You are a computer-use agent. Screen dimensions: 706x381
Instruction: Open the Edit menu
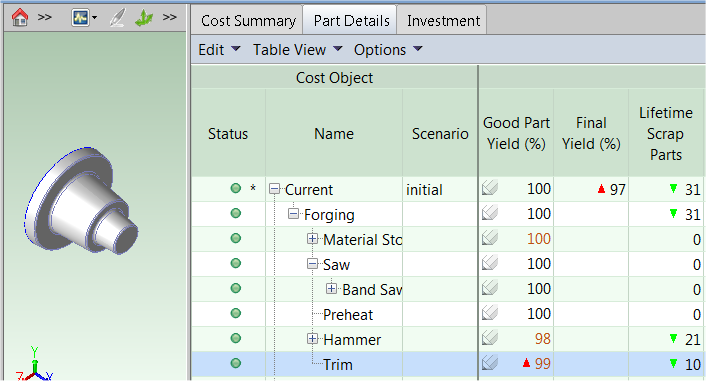[x=219, y=50]
